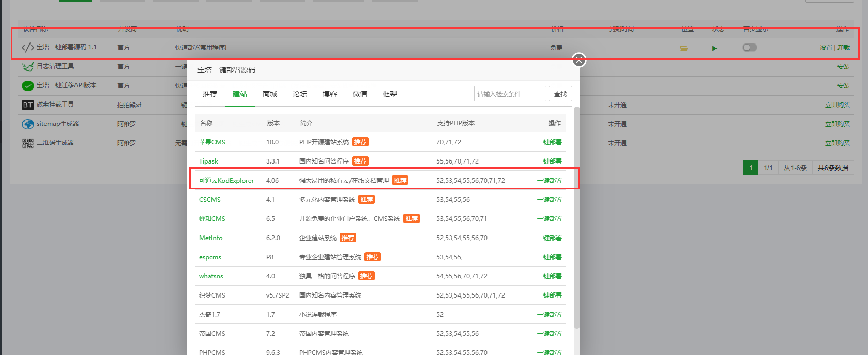
Task: Click the 推荐 badge on 可道云KodExplorer row
Action: [400, 181]
